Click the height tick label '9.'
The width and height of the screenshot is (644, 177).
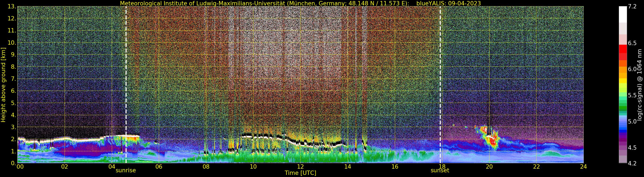13,55
